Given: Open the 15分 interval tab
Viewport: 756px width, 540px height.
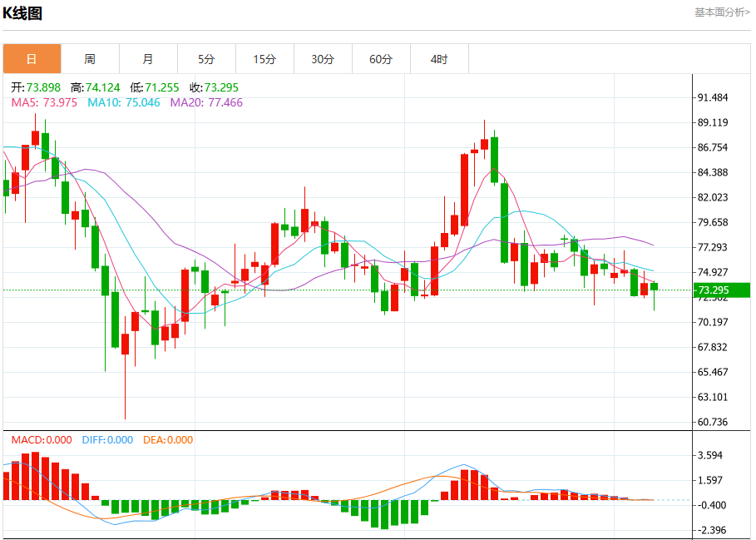Looking at the screenshot, I should tap(264, 59).
